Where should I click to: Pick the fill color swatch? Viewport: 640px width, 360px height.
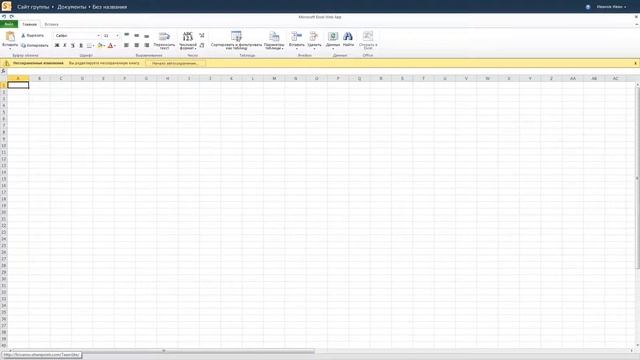(x=100, y=45)
